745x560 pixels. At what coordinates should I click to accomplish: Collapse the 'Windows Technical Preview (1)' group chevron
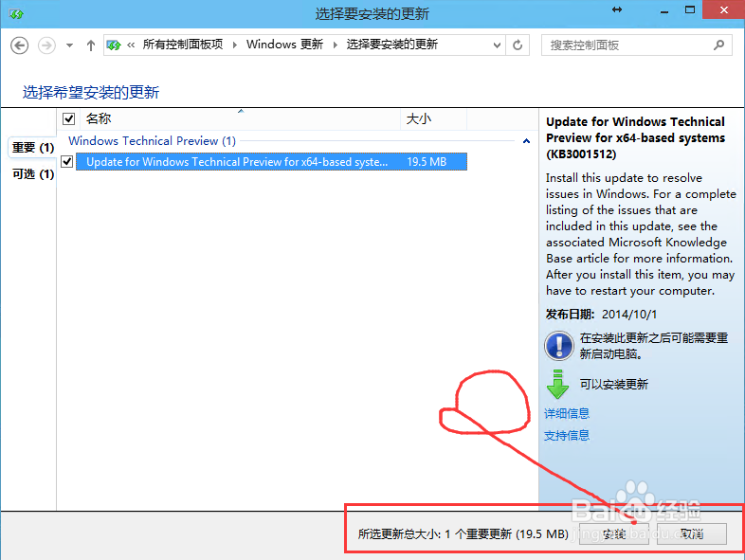(x=526, y=141)
